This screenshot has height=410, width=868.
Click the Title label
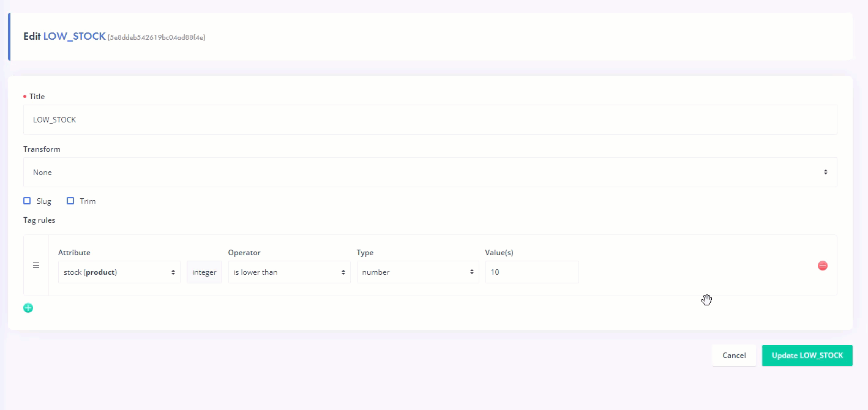tap(37, 97)
